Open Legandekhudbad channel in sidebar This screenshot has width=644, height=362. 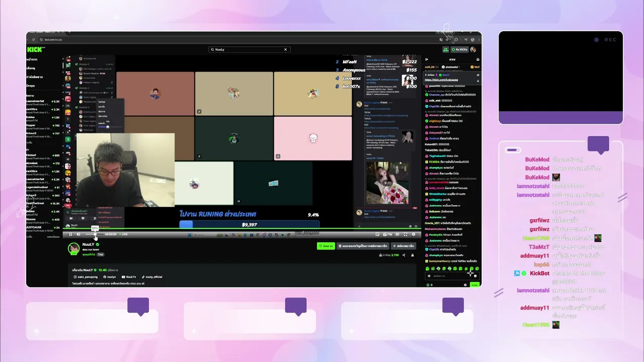43,189
